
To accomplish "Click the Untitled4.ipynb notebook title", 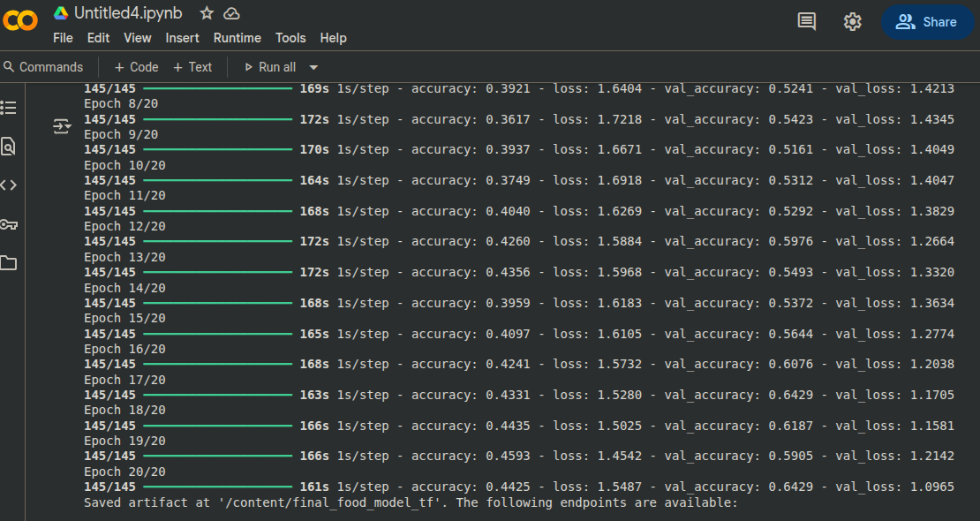I will pyautogui.click(x=128, y=13).
